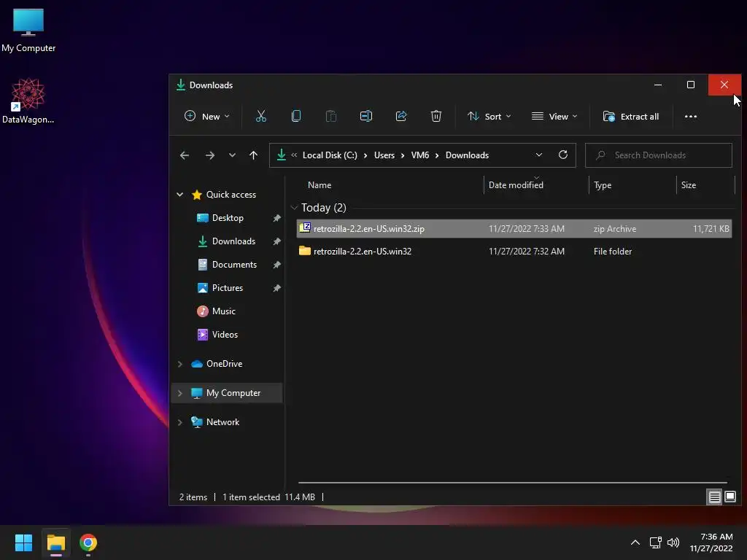Screen dimensions: 747x560
Task: Select Videos in the navigation pane
Action: 225,335
